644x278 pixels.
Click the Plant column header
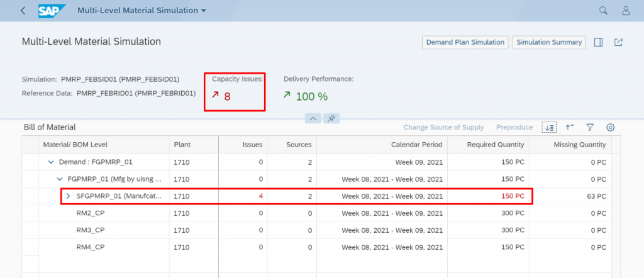pyautogui.click(x=194, y=145)
